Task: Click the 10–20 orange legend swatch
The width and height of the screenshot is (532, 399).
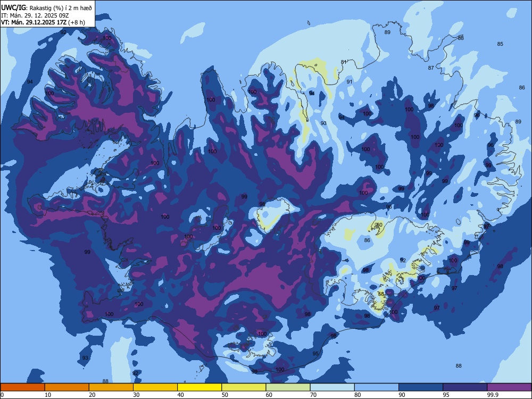Action: (67, 387)
